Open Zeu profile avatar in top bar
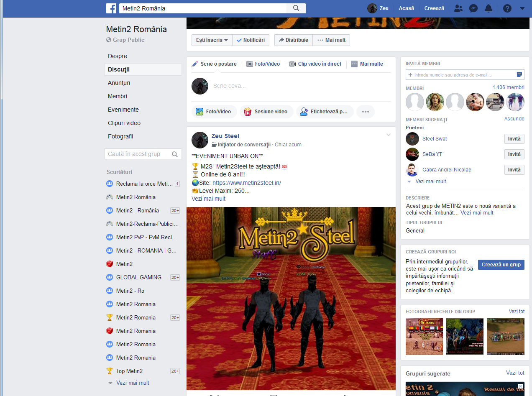Image resolution: width=532 pixels, height=396 pixels. pyautogui.click(x=372, y=8)
